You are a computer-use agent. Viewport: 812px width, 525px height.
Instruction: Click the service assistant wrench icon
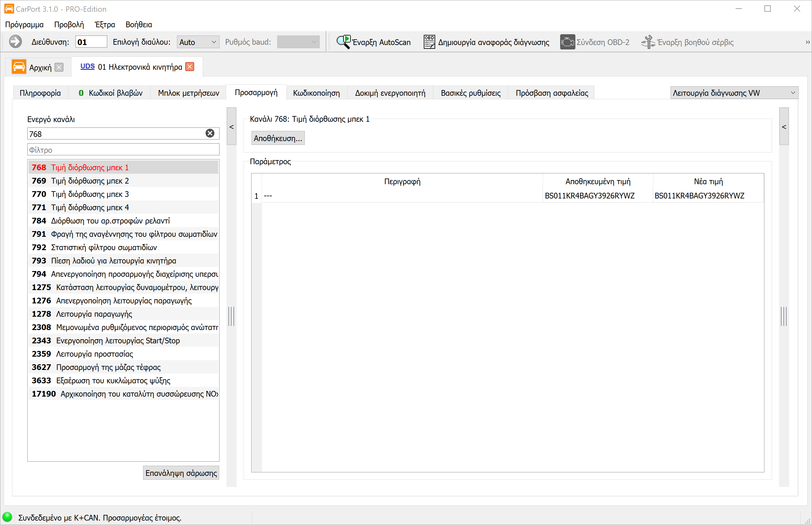click(648, 42)
